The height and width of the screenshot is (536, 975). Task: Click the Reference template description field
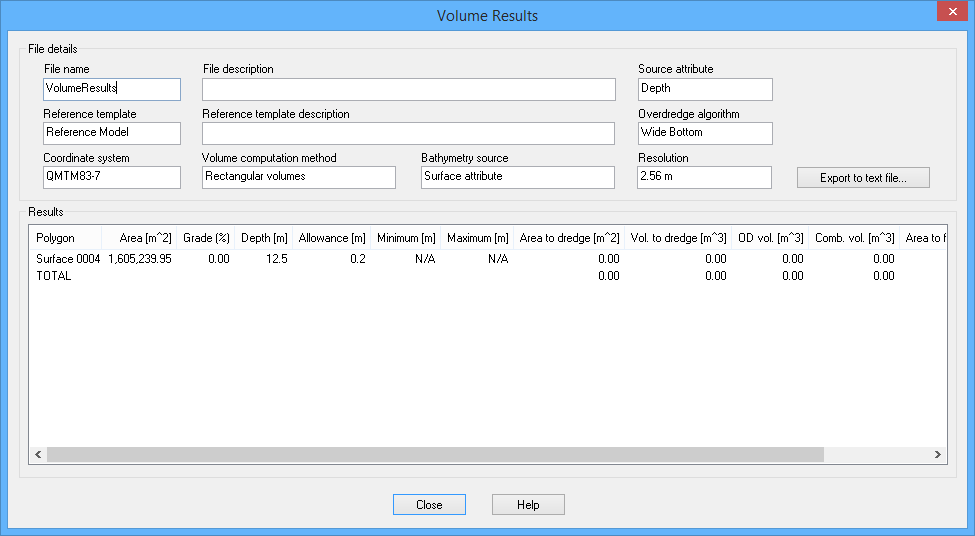tap(408, 133)
